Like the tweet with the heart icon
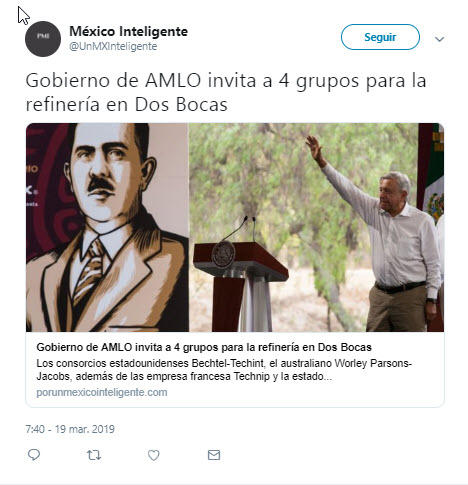The width and height of the screenshot is (468, 485). [x=154, y=455]
